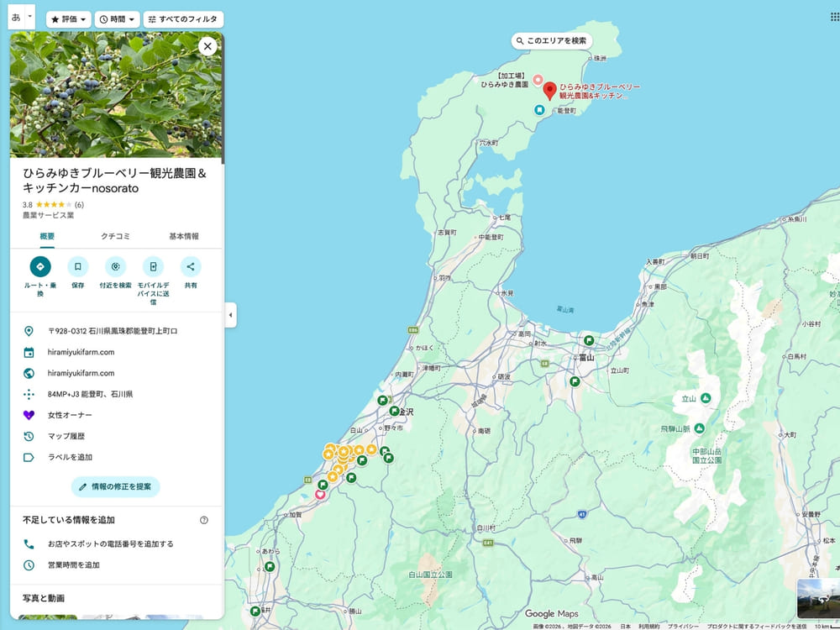Click the 利用規約 terms link
Viewport: 840px width, 630px height.
point(648,627)
